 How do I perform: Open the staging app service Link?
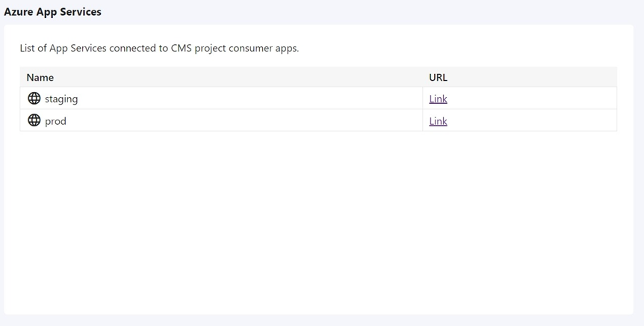[x=438, y=99]
